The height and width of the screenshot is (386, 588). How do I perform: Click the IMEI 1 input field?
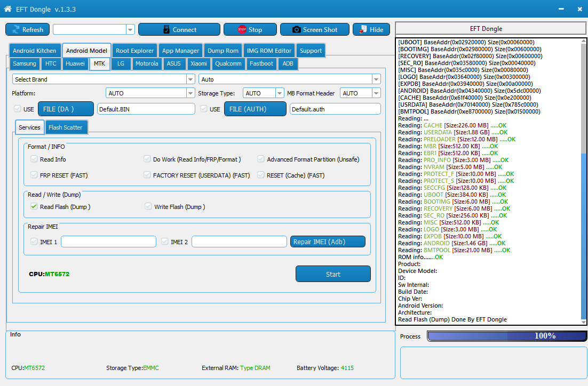[x=108, y=242]
